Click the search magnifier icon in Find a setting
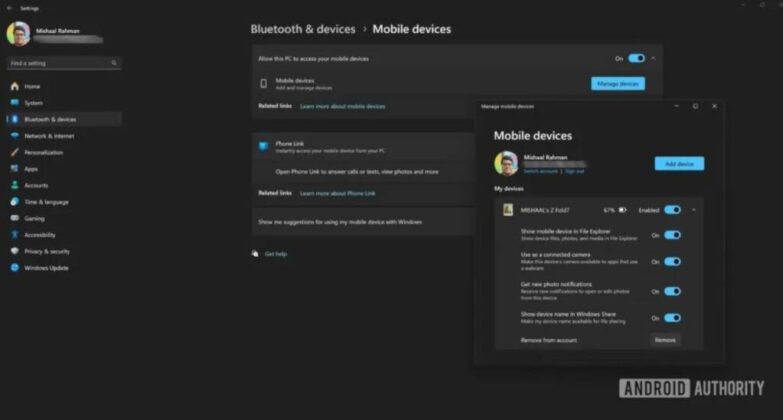The width and height of the screenshot is (783, 420). (x=114, y=63)
